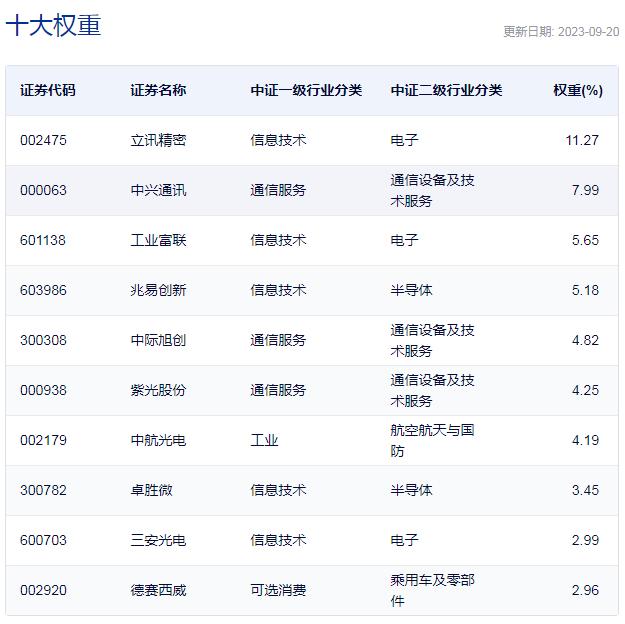Click 半导体 in the 兆易创新 row

(411, 290)
